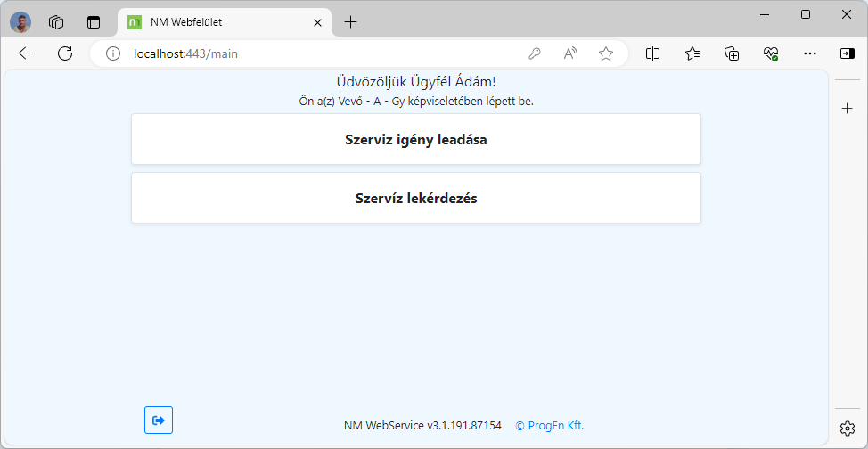Open Szerviz igény leadása

click(x=415, y=140)
